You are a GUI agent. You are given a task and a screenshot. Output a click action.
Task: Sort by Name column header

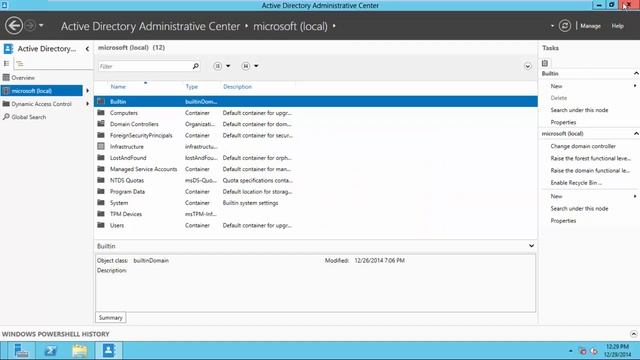pyautogui.click(x=118, y=87)
